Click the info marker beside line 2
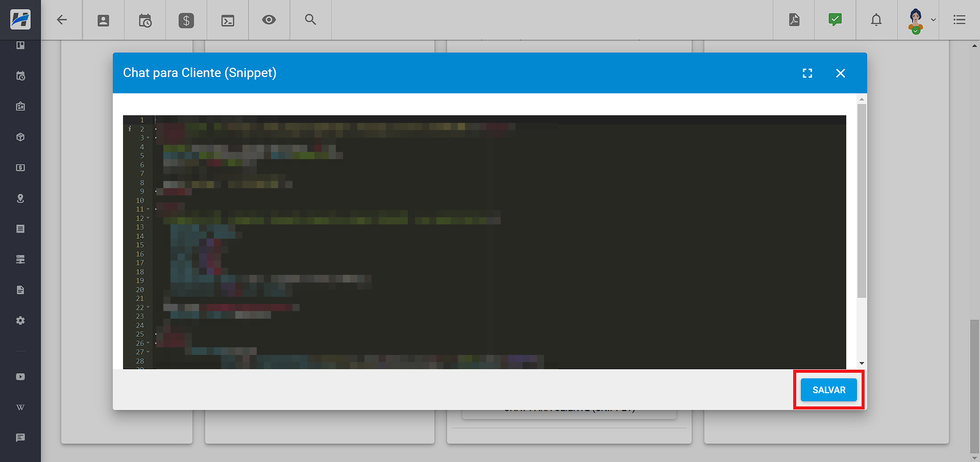Image resolution: width=980 pixels, height=462 pixels. tap(130, 129)
